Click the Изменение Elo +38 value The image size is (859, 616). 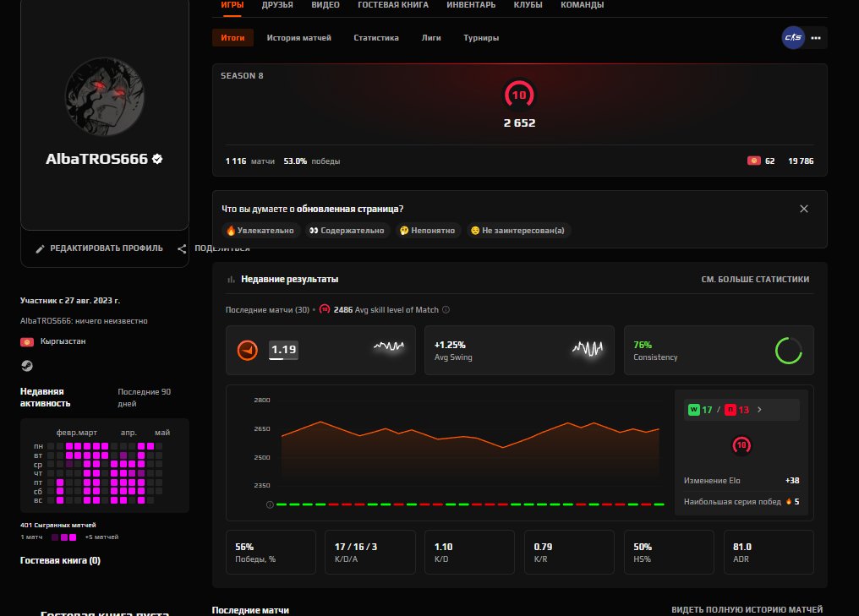click(x=791, y=480)
